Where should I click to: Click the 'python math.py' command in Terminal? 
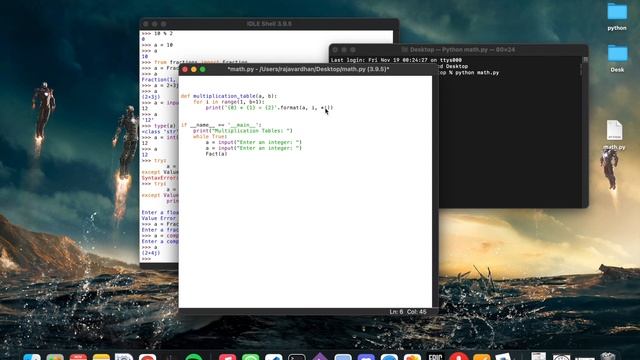coord(477,73)
